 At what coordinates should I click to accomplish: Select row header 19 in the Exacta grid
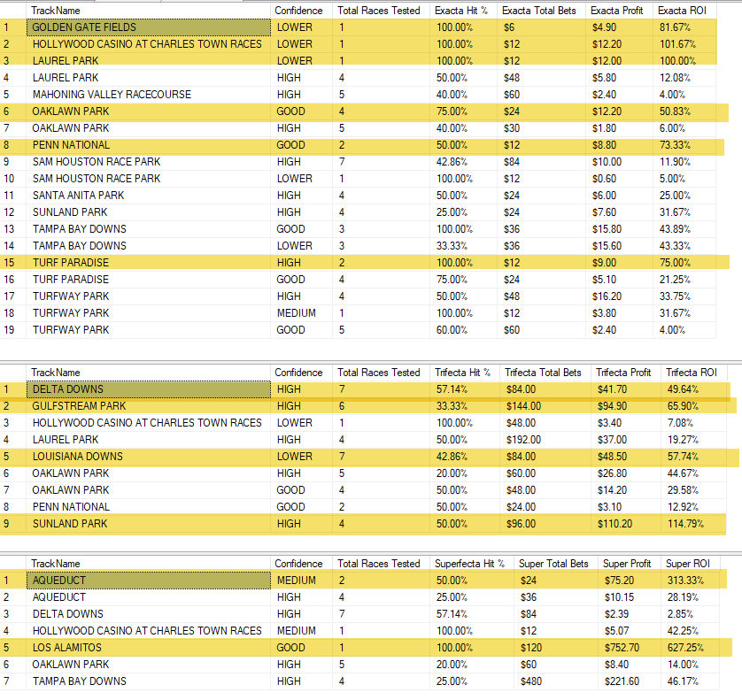tap(12, 330)
